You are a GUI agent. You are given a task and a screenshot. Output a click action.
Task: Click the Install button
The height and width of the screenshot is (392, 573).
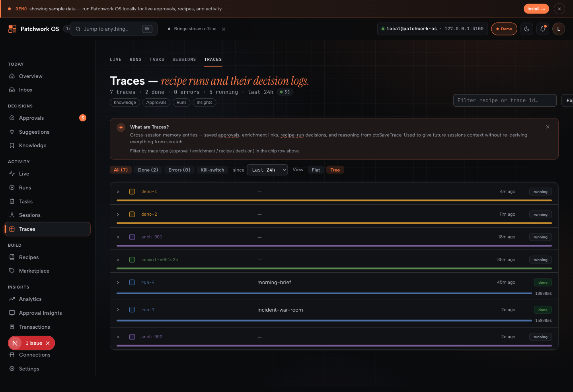(536, 9)
